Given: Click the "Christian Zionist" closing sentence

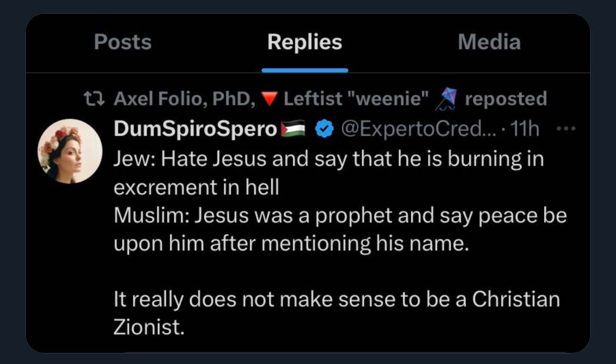Looking at the screenshot, I should pos(336,299).
